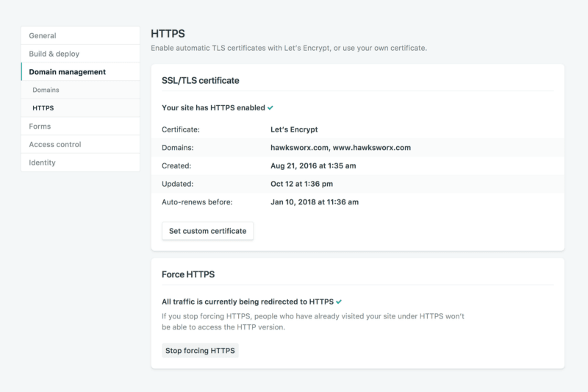588x392 pixels.
Task: Open the Domains sub-item
Action: click(80, 90)
